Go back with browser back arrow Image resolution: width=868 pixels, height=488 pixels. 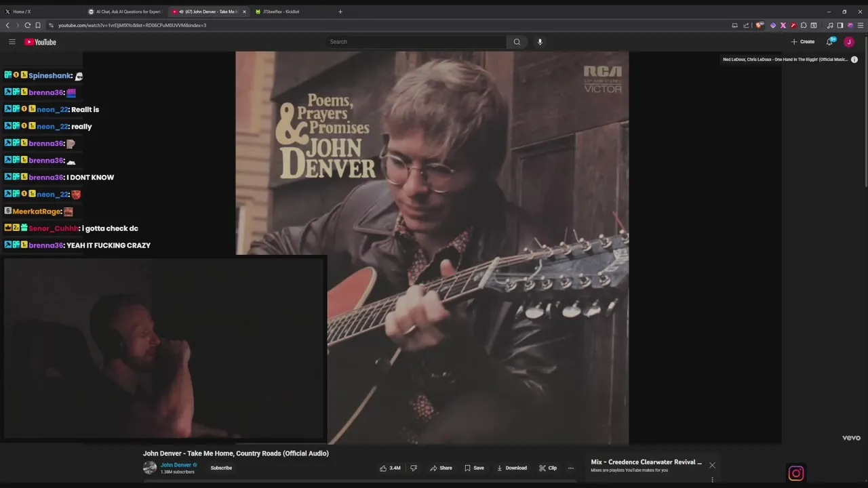pyautogui.click(x=7, y=25)
